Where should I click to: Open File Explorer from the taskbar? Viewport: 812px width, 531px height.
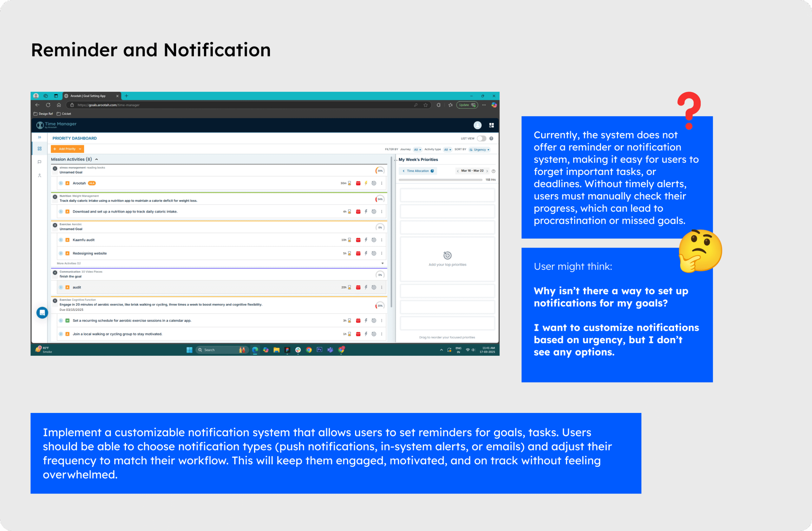[276, 350]
